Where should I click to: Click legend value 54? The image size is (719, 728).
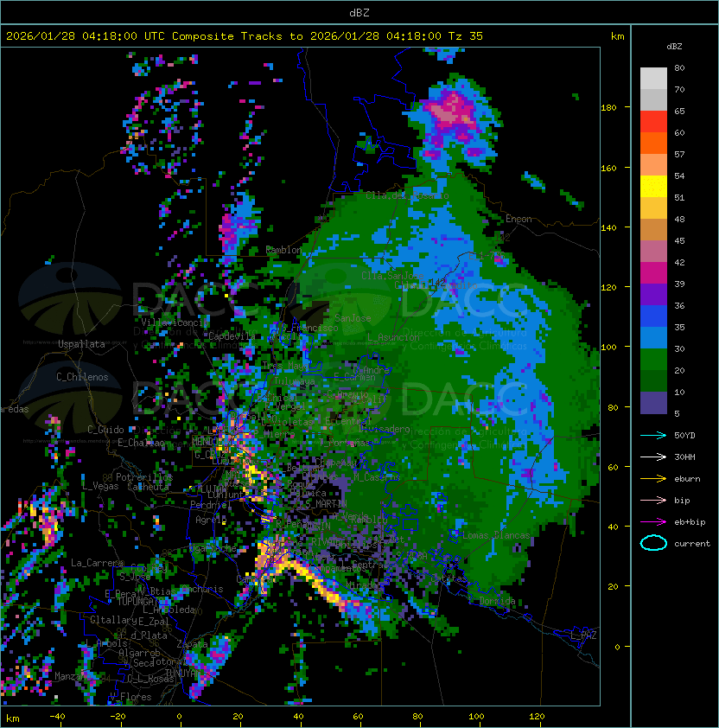tap(679, 176)
